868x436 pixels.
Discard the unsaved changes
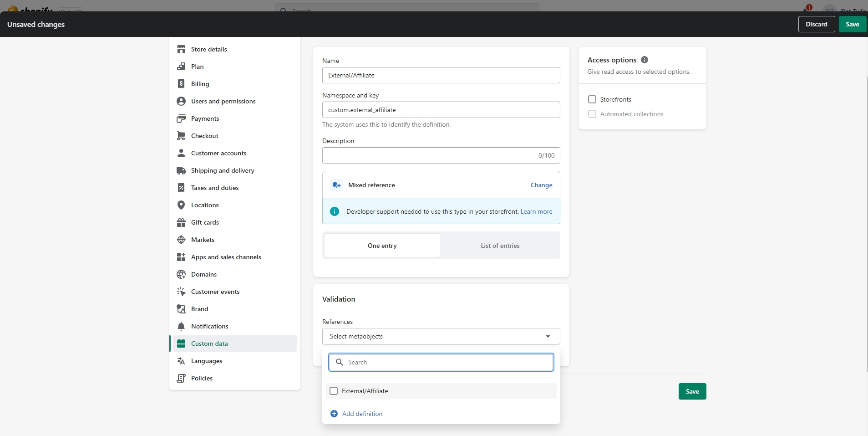click(x=816, y=24)
